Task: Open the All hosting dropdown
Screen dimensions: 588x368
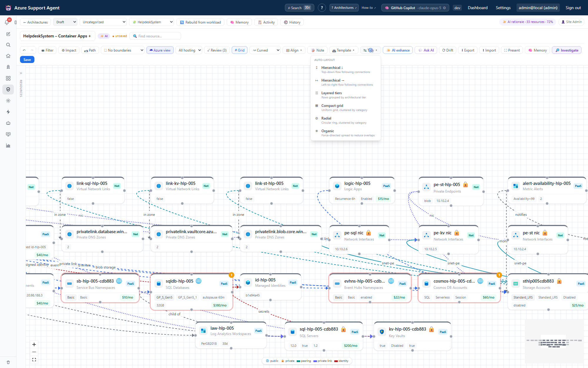Action: (x=189, y=50)
